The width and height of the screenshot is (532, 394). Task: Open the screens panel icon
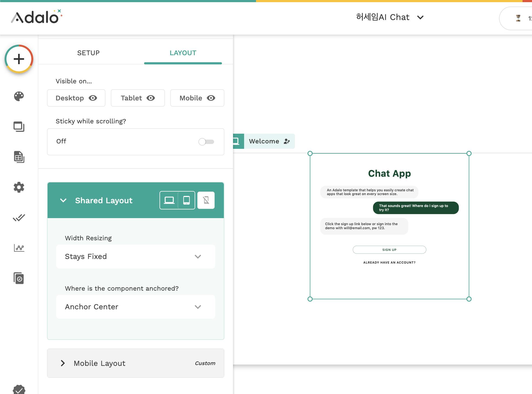[19, 127]
